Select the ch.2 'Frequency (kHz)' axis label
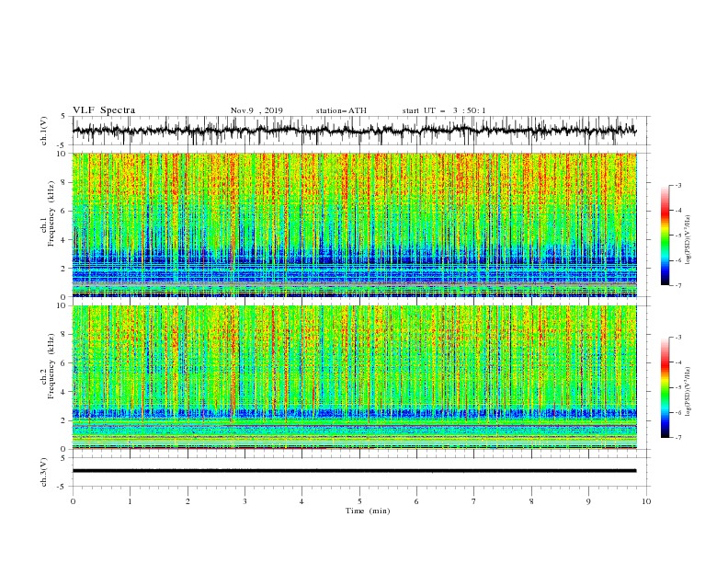 51,365
